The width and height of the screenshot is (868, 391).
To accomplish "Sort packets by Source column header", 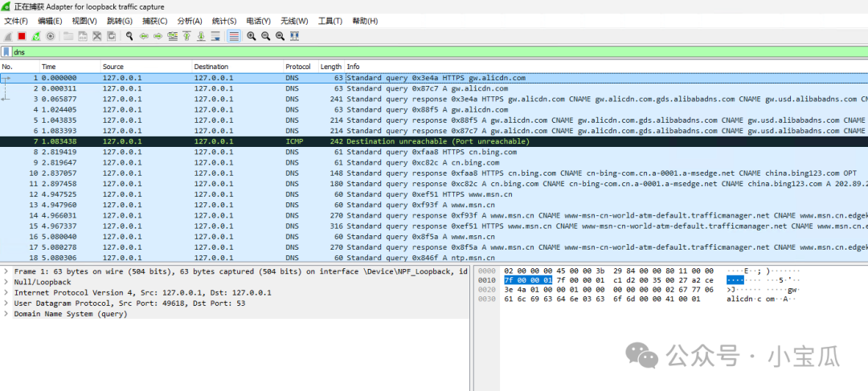I will [113, 67].
